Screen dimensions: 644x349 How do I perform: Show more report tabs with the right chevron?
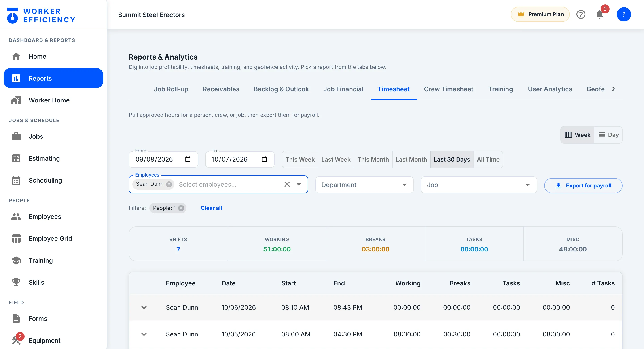point(614,89)
